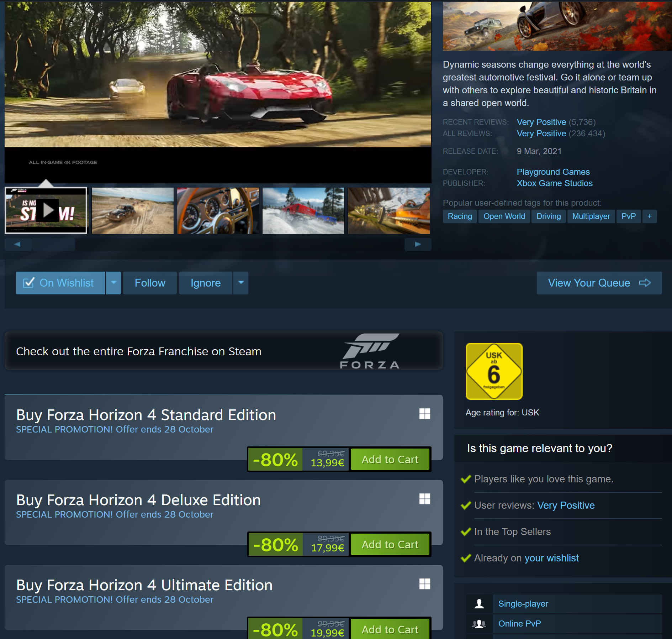Click the Ultimate Edition 19,99€ price
The image size is (672, 639).
coord(328,633)
